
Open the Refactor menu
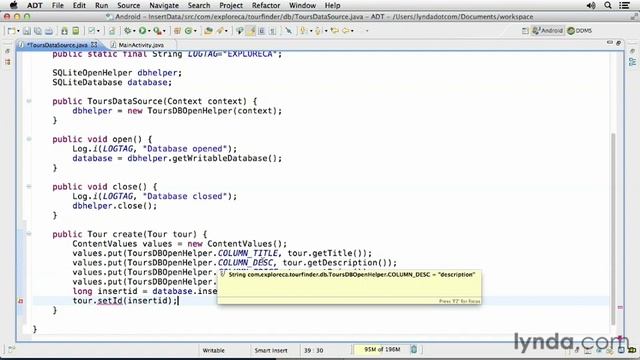[266, 5]
